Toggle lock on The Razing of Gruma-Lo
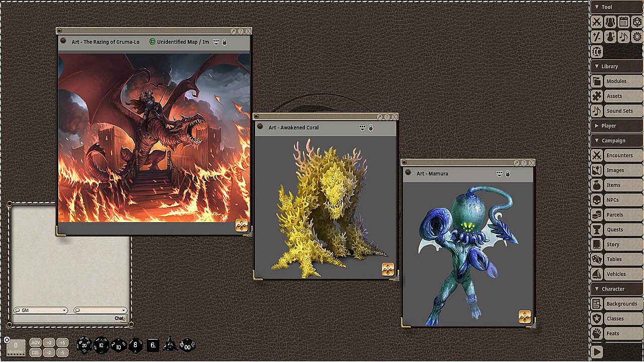Viewport: 644px width, 362px height. coord(224,42)
